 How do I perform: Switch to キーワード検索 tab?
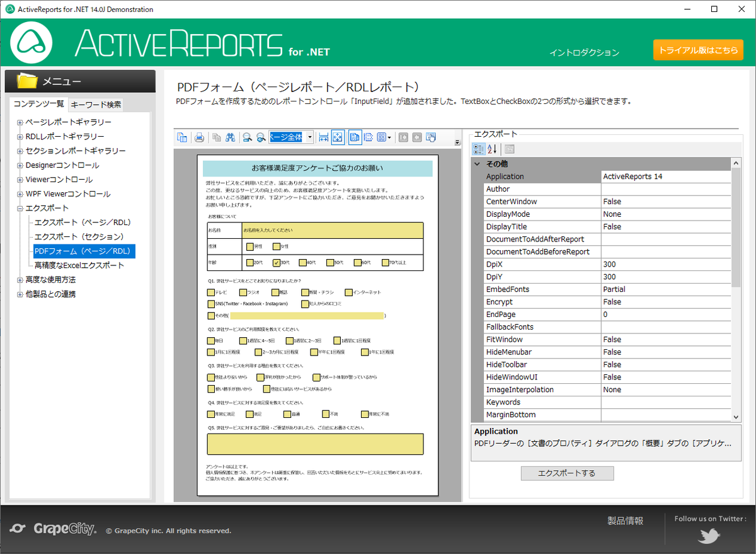tap(96, 105)
